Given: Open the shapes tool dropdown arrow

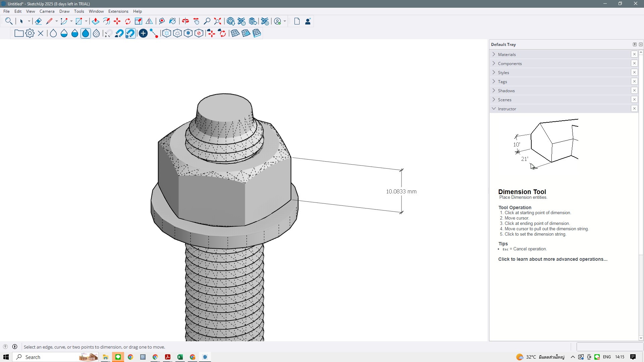Looking at the screenshot, I should [86, 21].
